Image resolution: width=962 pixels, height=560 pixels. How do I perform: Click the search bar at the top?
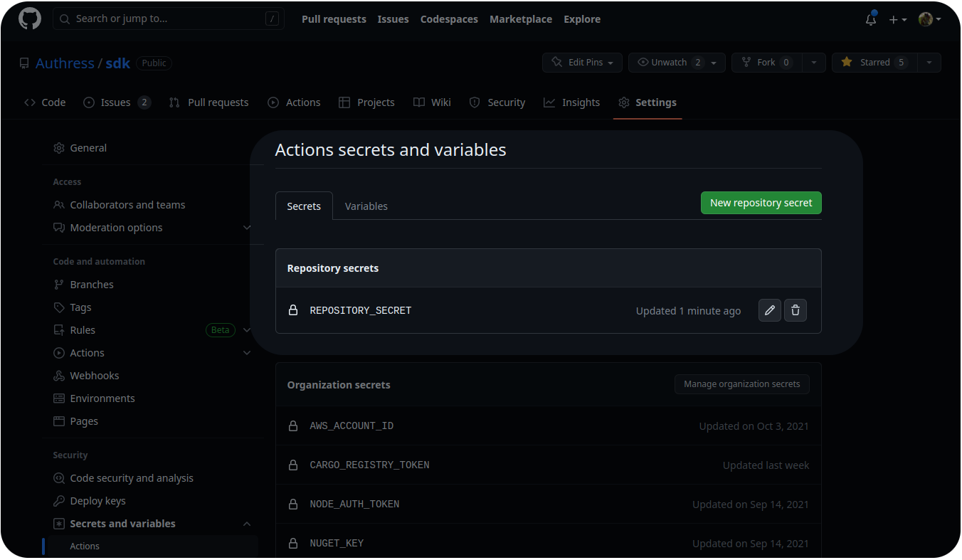click(x=169, y=18)
